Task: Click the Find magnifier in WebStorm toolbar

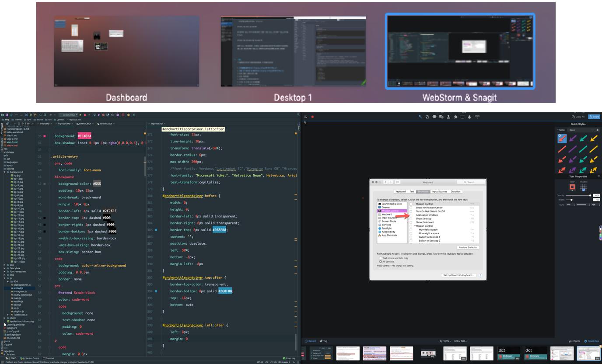Action: tap(41, 115)
